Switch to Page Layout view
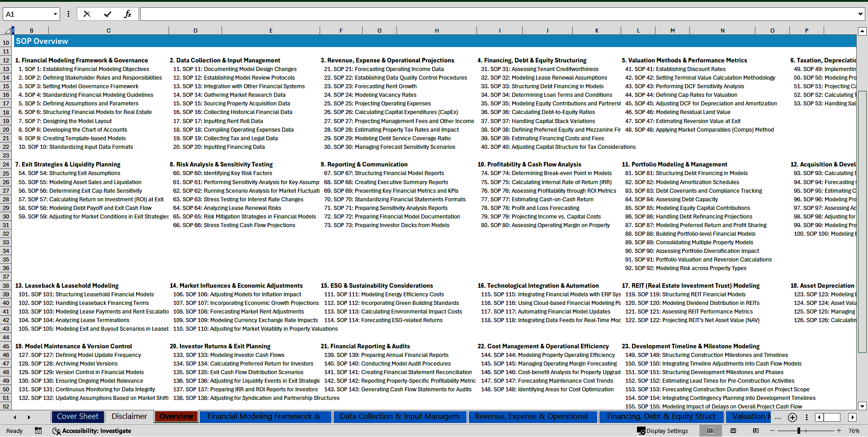 [x=733, y=431]
